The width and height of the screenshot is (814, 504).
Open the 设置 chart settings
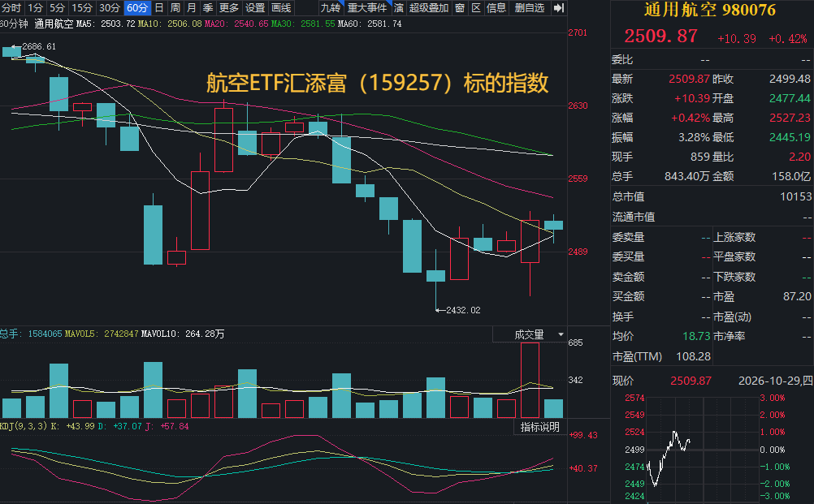pyautogui.click(x=254, y=8)
